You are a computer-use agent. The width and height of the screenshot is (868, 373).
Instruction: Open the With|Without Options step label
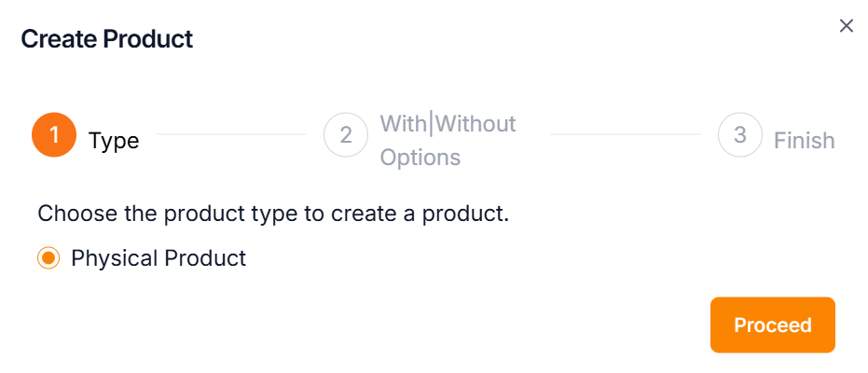pyautogui.click(x=448, y=141)
